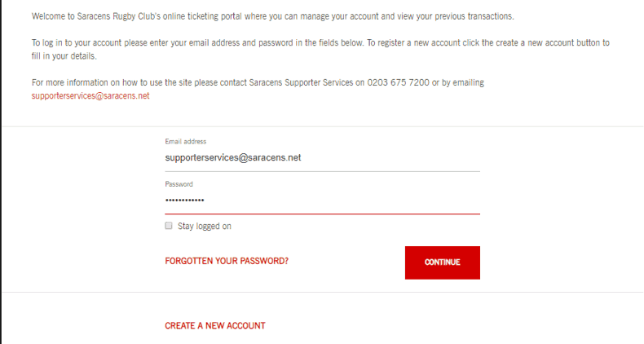Click the words 'view your previous transactions'

click(x=455, y=16)
